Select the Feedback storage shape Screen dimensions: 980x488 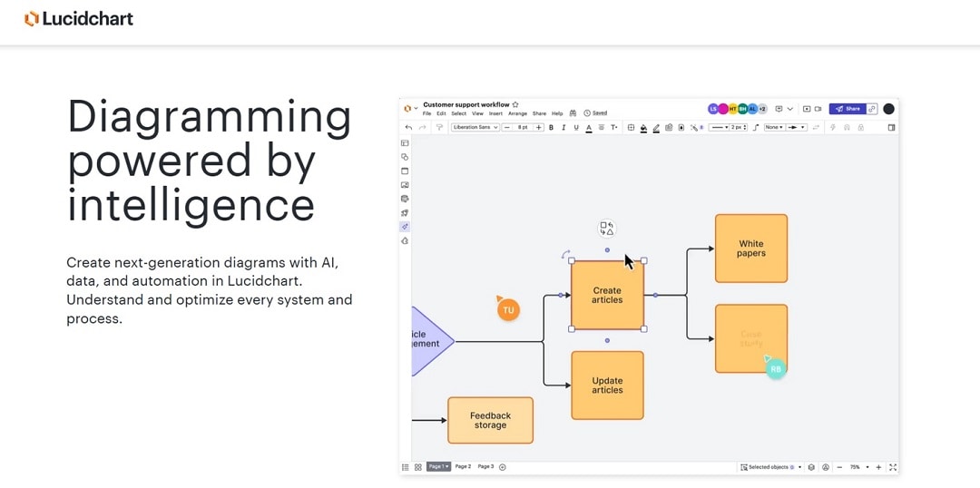pos(491,420)
